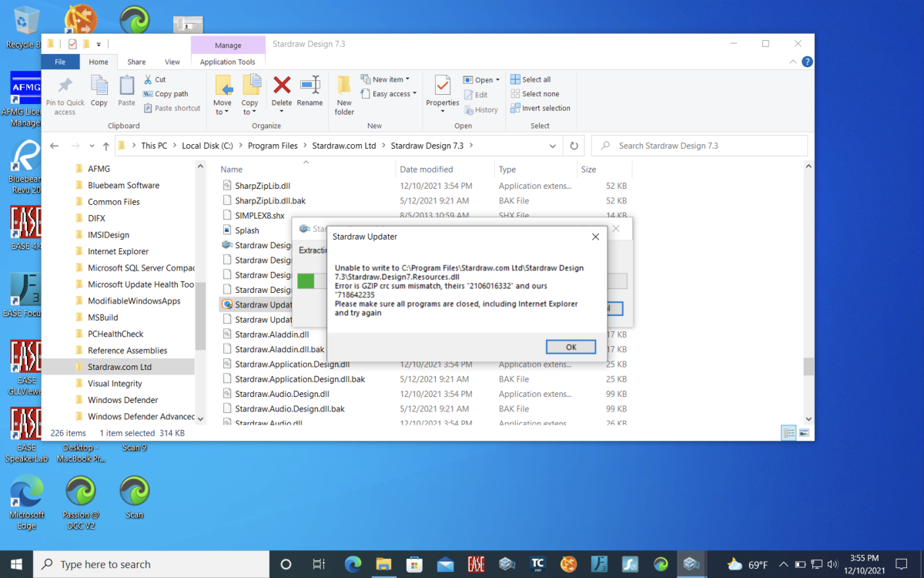The width and height of the screenshot is (924, 578).
Task: Click the New folder icon
Action: (x=344, y=89)
